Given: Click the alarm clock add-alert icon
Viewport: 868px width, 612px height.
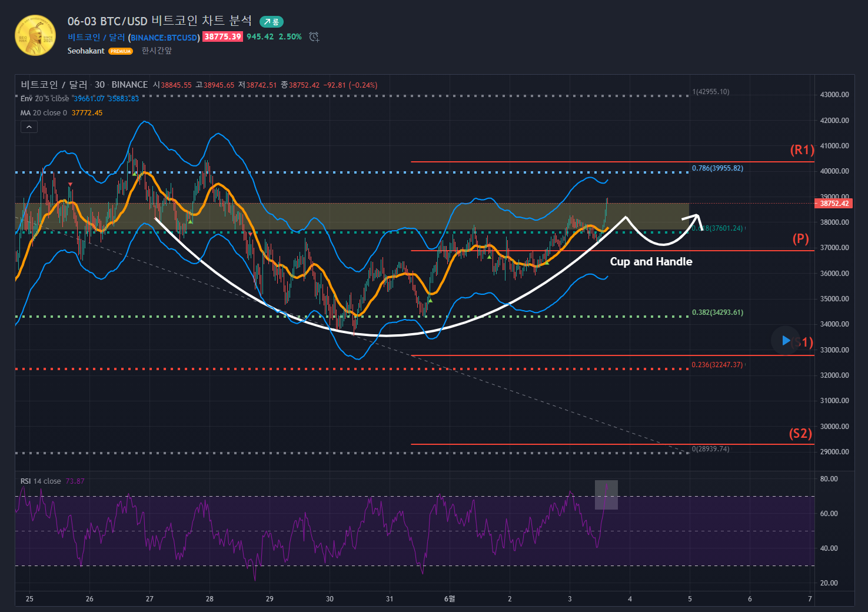Looking at the screenshot, I should tap(314, 37).
